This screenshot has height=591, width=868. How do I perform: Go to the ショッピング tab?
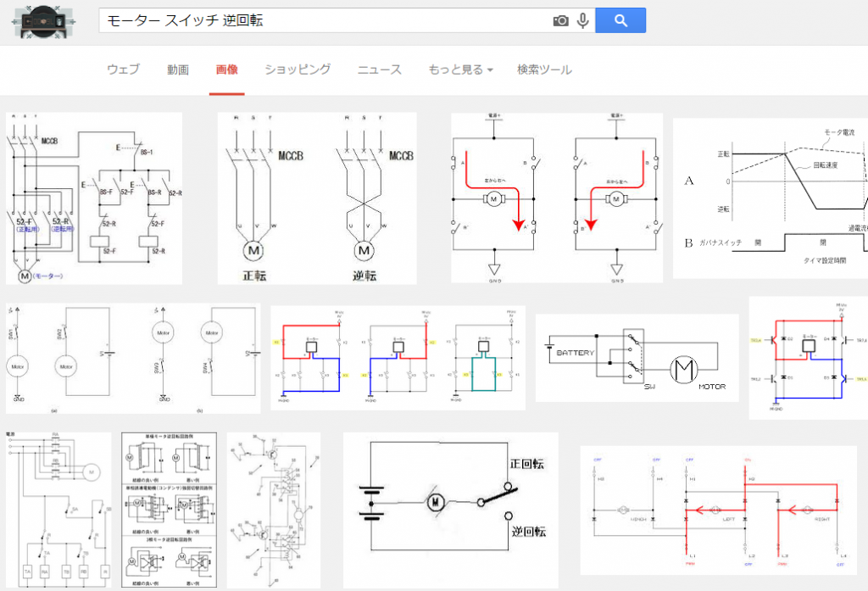click(x=297, y=70)
